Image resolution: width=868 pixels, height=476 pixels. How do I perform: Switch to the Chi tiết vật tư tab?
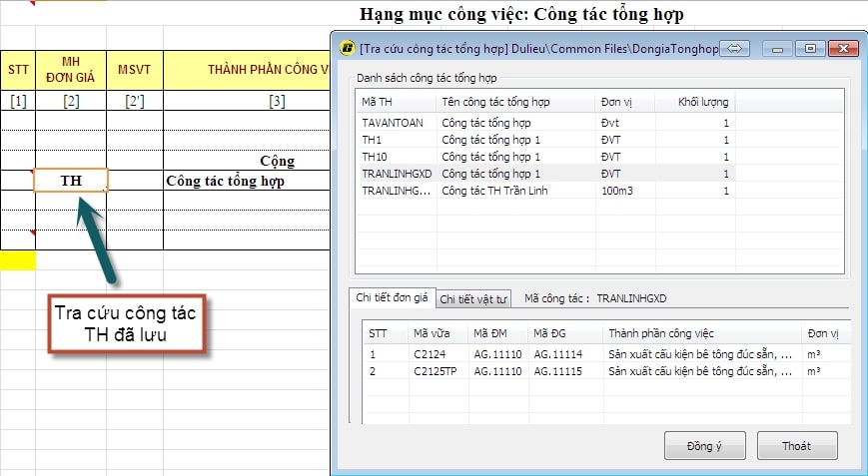[474, 298]
